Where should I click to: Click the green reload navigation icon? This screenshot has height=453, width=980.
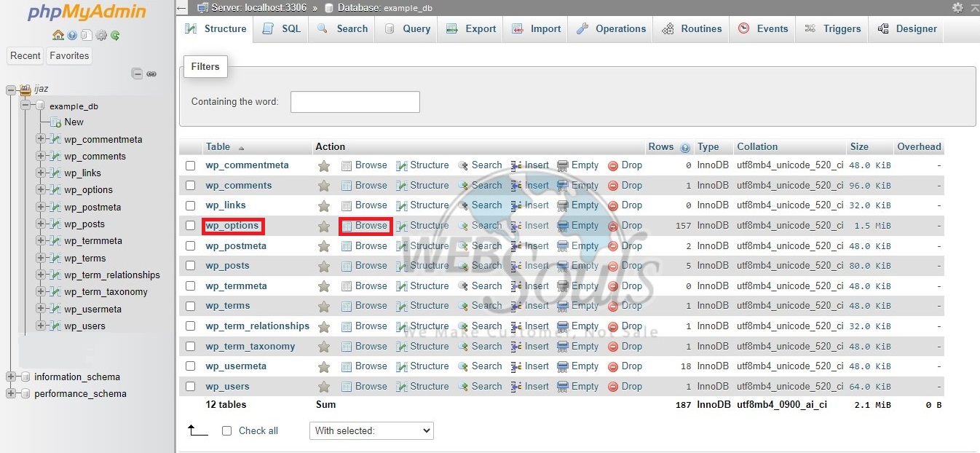(x=115, y=35)
